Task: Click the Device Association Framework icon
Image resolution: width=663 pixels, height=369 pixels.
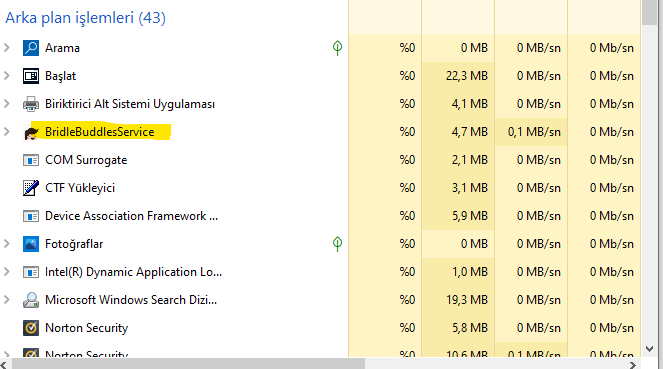Action: coord(31,216)
